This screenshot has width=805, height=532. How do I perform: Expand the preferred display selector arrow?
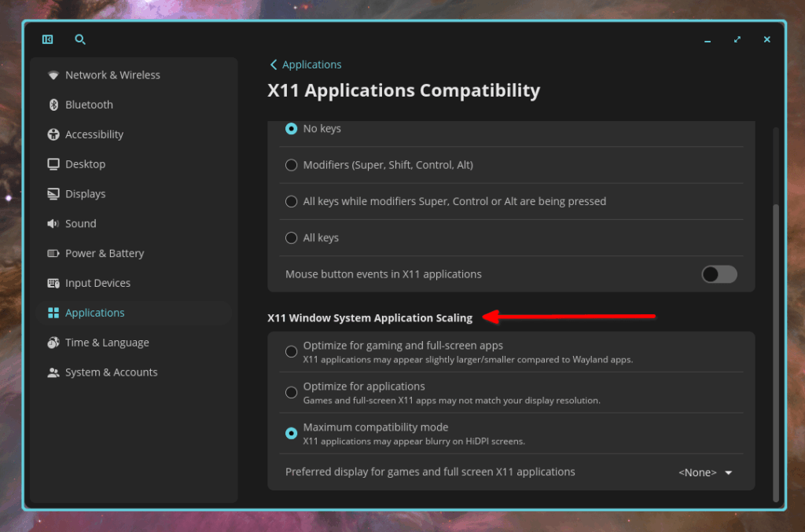(728, 472)
